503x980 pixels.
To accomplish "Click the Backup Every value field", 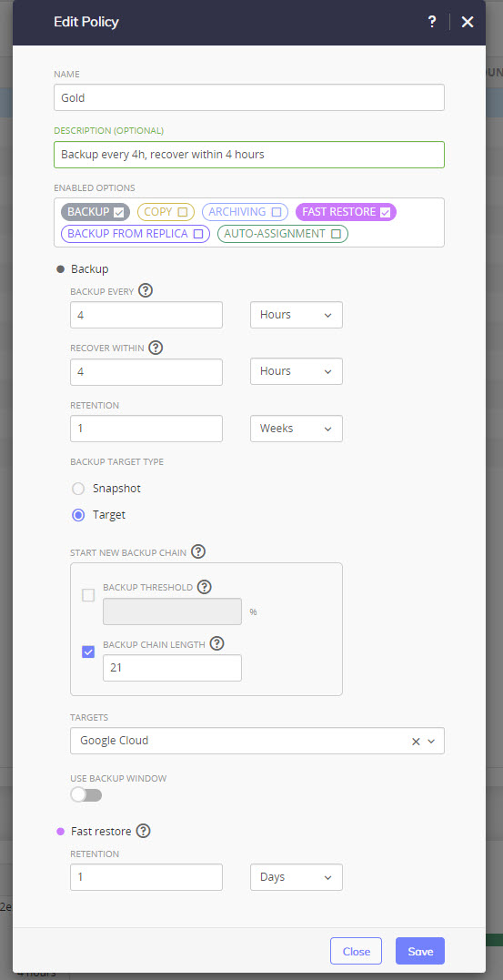I will pos(146,315).
